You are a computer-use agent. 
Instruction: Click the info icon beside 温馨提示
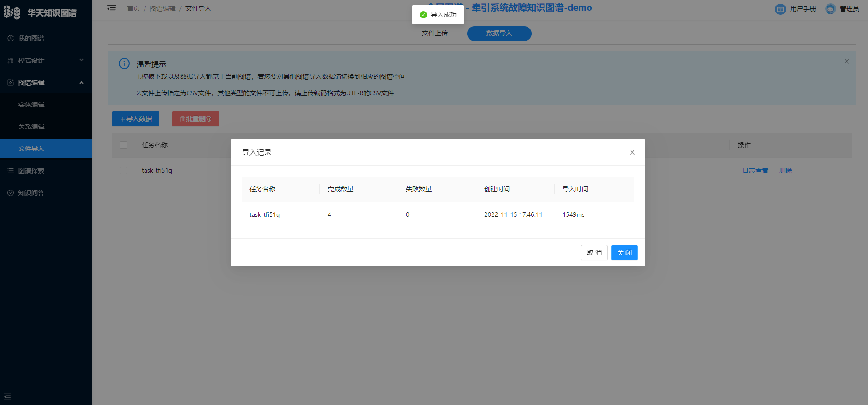click(124, 64)
